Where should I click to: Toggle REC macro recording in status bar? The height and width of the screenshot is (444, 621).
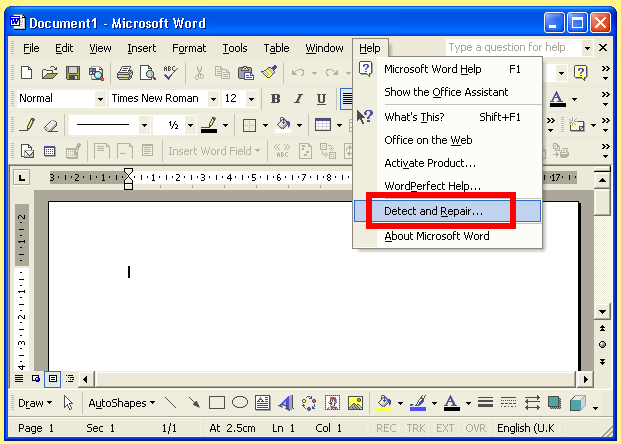386,428
